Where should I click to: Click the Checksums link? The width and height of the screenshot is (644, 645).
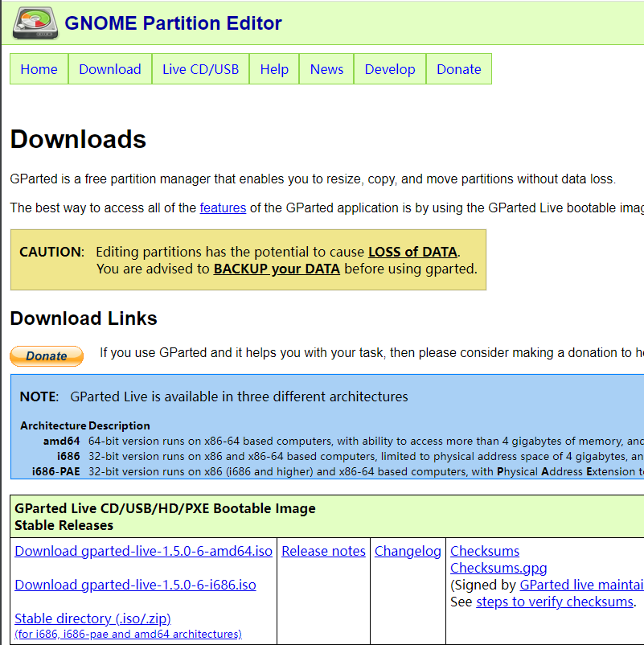point(485,551)
